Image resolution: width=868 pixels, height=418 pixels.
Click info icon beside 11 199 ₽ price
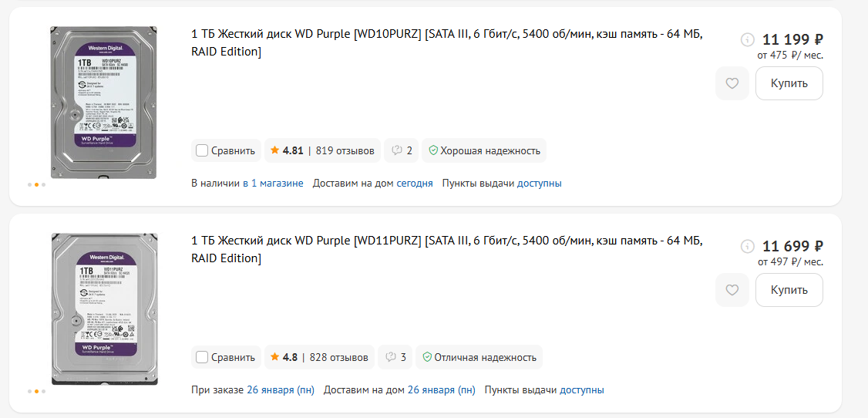747,40
